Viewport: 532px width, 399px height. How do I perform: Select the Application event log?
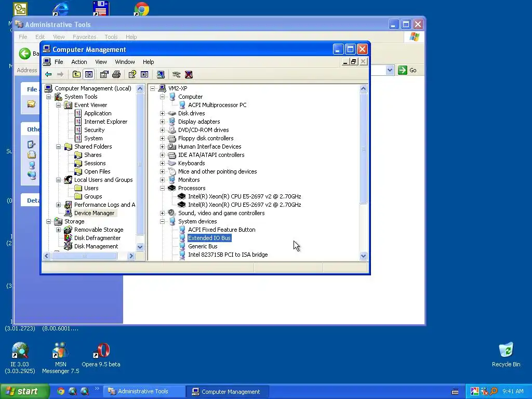tap(98, 113)
